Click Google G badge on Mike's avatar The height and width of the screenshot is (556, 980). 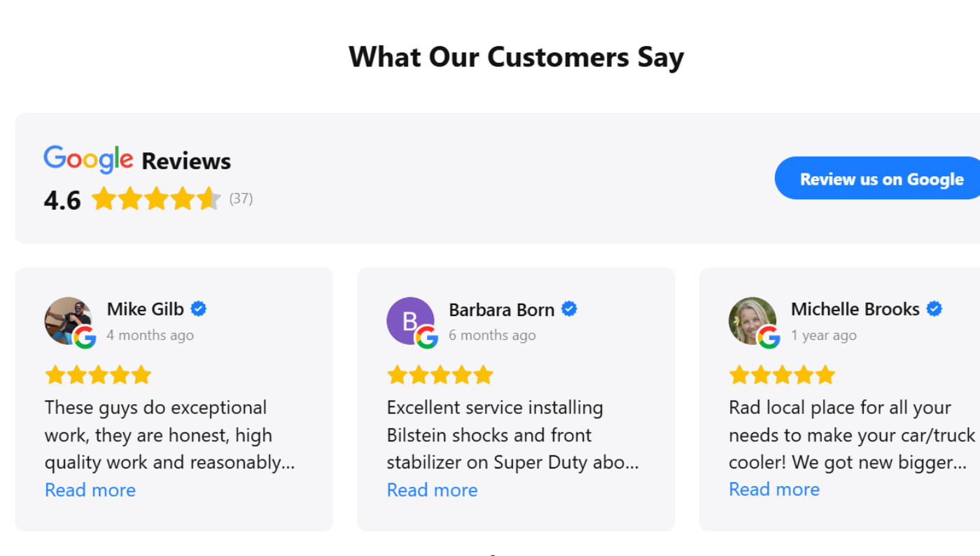coord(85,337)
